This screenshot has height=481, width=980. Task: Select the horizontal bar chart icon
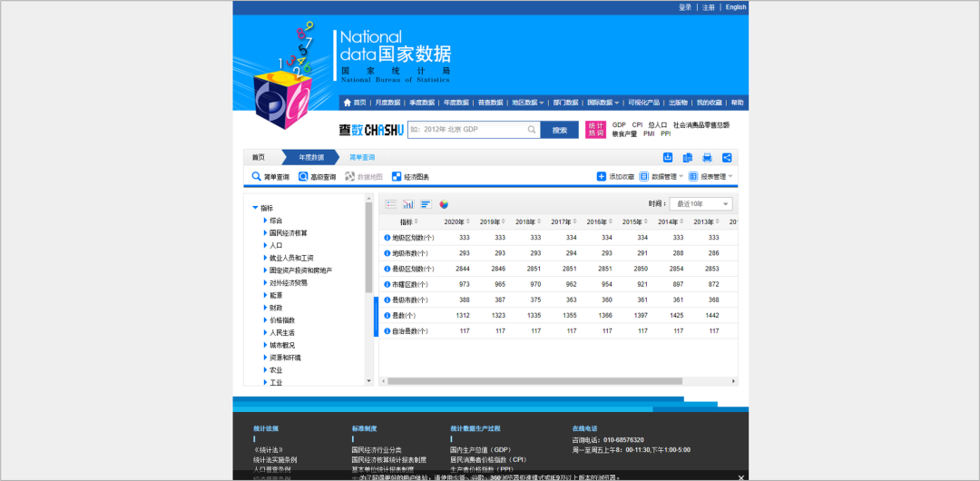426,204
